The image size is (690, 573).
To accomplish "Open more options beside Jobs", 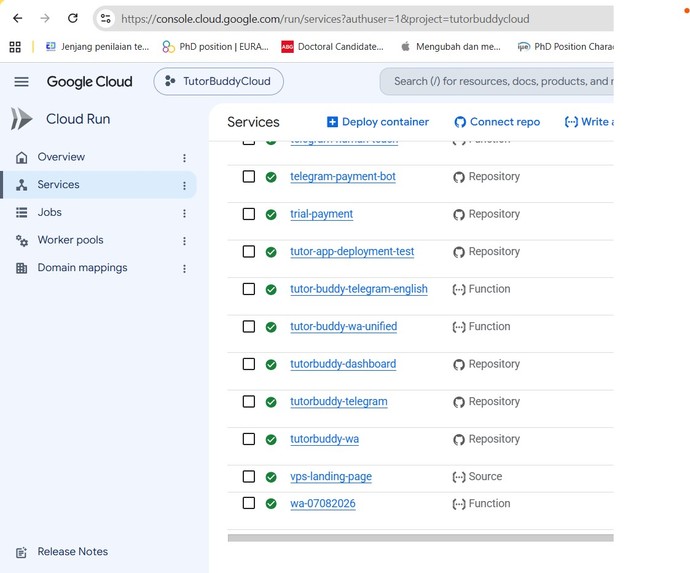I will pos(184,213).
